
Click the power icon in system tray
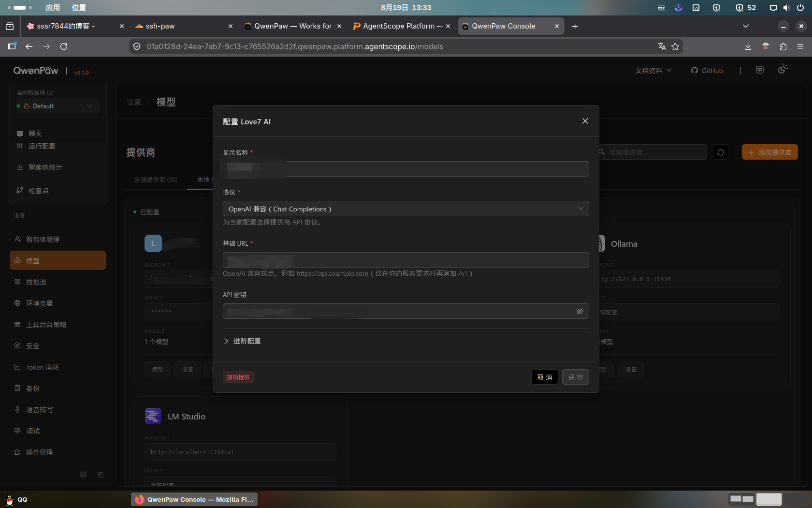pos(800,8)
